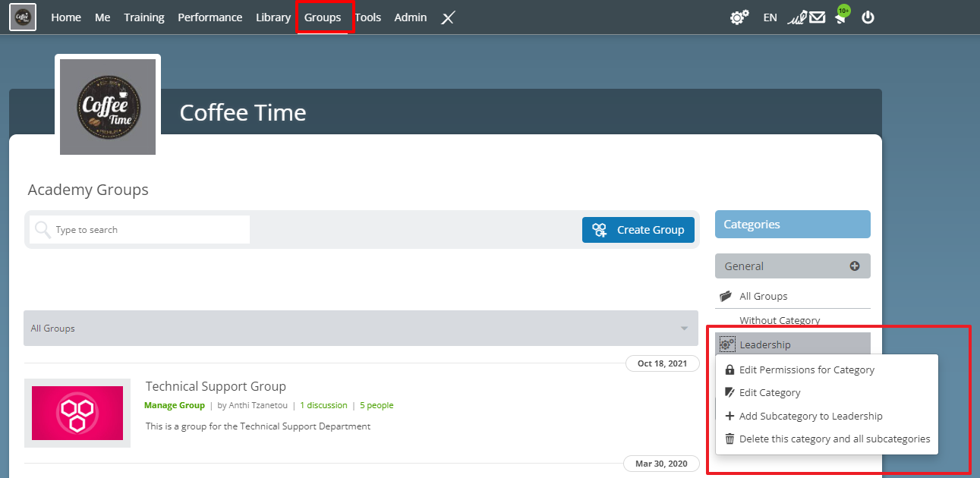Image resolution: width=980 pixels, height=478 pixels.
Task: Expand the All Groups dropdown filter
Action: tap(361, 329)
